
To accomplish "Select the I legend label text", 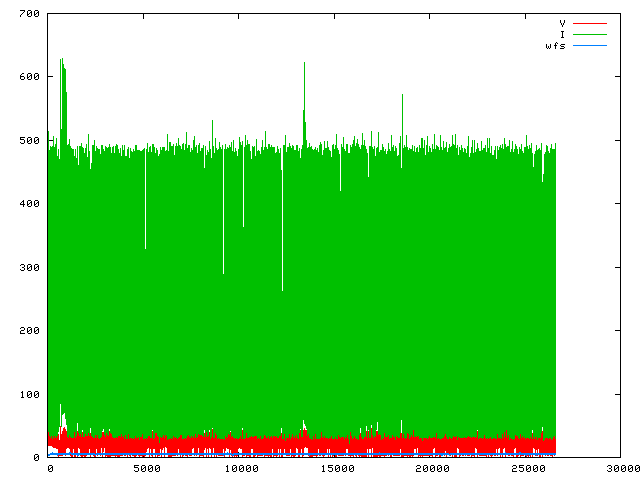I will pos(562,34).
